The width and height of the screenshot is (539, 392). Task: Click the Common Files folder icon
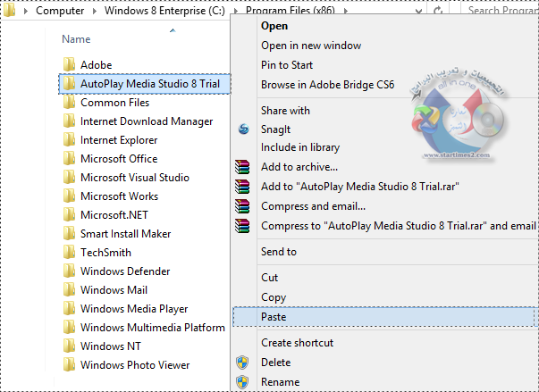pyautogui.click(x=69, y=103)
